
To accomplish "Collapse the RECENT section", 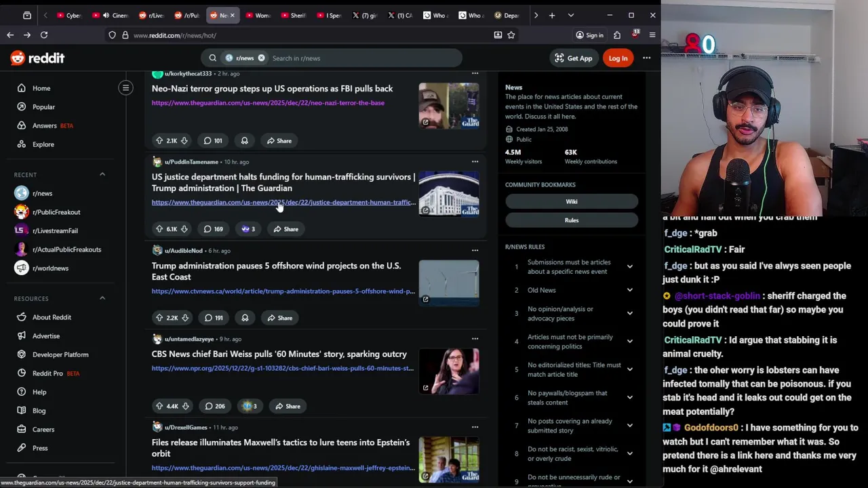I will coord(102,175).
